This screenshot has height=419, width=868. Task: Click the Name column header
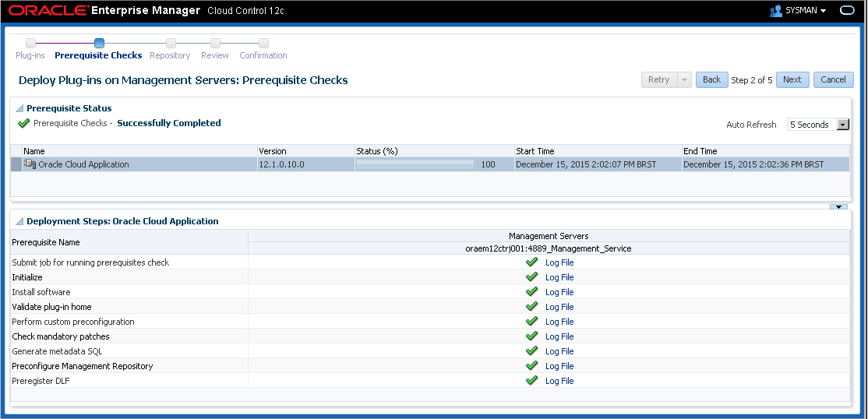(139, 151)
